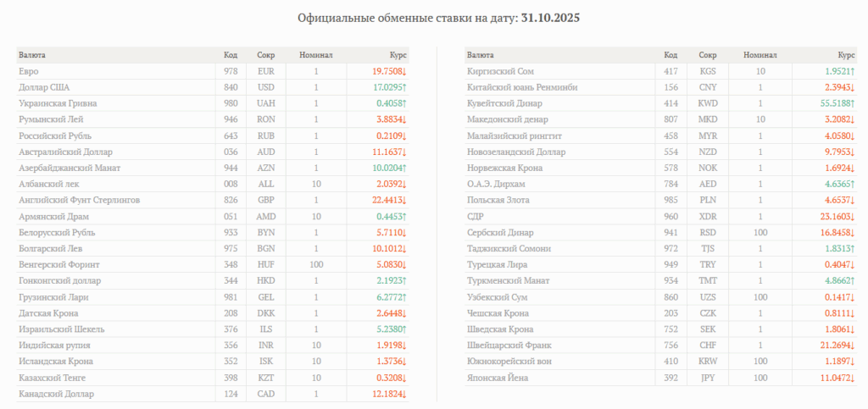This screenshot has width=868, height=409.
Task: Click the Канадский Доллар currency name
Action: 56,394
